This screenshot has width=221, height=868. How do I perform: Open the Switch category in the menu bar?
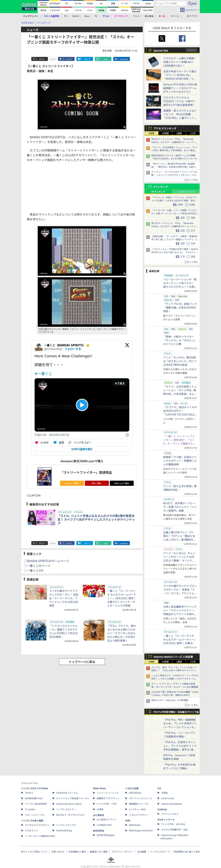(x=76, y=16)
